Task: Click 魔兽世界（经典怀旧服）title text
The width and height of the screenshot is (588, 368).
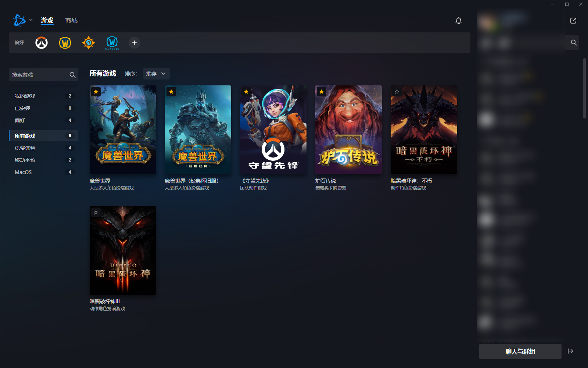Action: tap(192, 181)
